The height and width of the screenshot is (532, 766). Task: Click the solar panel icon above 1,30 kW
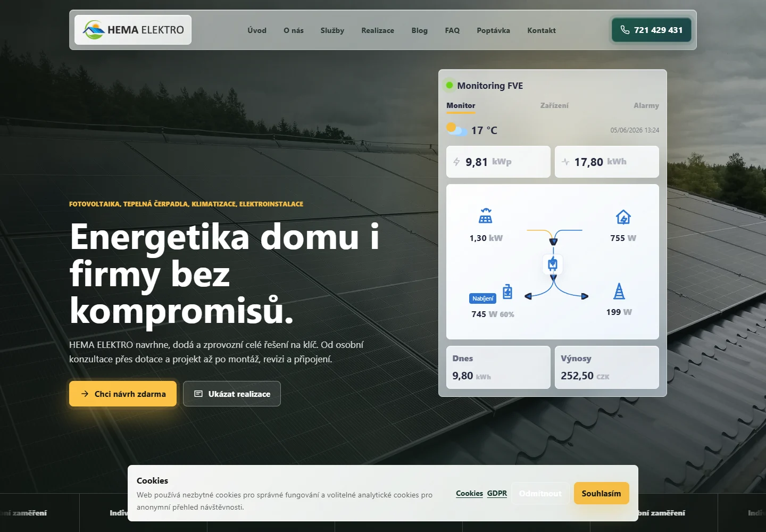(486, 215)
